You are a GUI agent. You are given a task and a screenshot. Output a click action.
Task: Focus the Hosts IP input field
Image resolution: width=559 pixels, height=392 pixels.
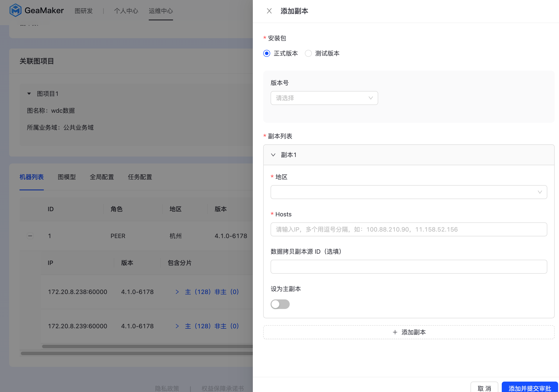[409, 229]
